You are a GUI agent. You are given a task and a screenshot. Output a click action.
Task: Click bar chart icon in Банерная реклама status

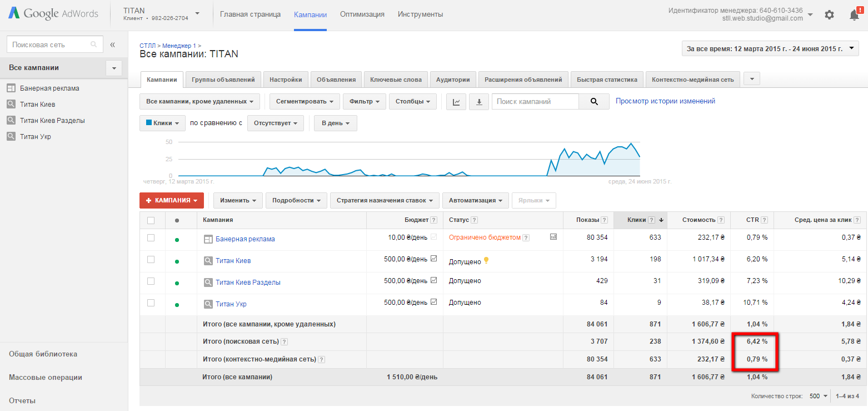pyautogui.click(x=553, y=236)
